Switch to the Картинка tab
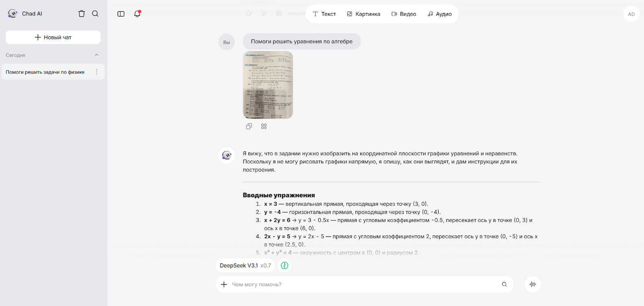The height and width of the screenshot is (306, 644). [363, 14]
